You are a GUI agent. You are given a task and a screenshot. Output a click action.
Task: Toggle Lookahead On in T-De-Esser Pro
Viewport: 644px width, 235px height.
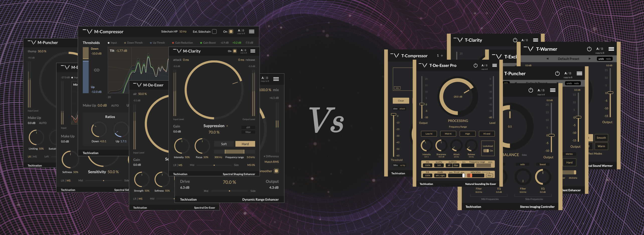[486, 151]
